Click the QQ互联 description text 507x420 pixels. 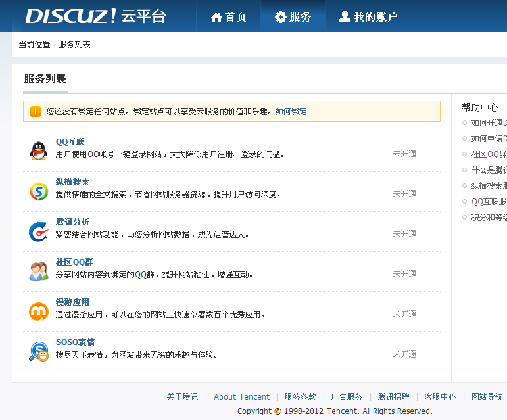pos(170,154)
